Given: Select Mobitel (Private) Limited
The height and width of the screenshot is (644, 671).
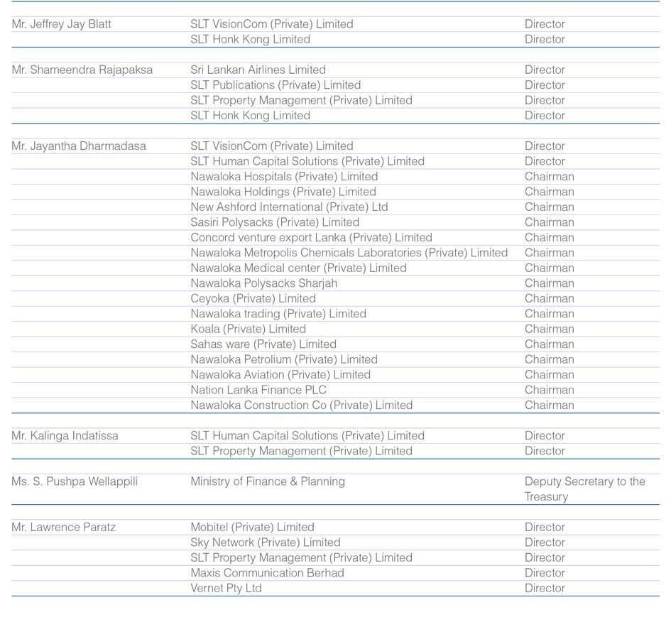Looking at the screenshot, I should point(253,527).
